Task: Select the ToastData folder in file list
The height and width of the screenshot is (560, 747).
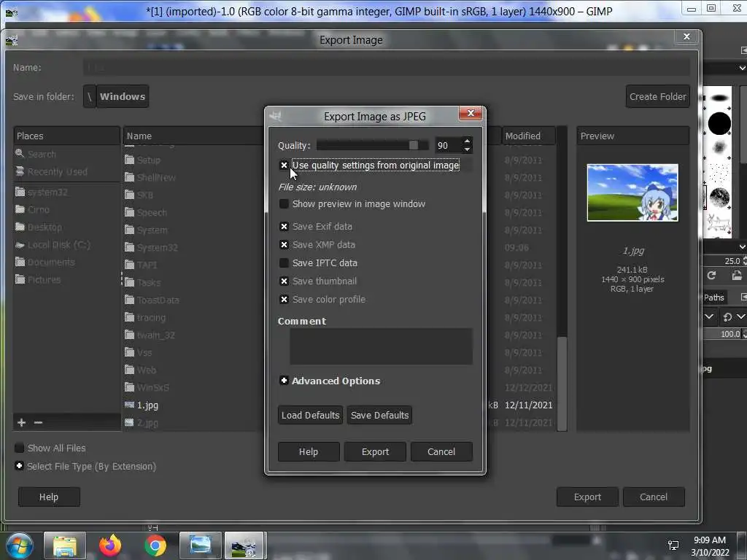Action: 158,300
